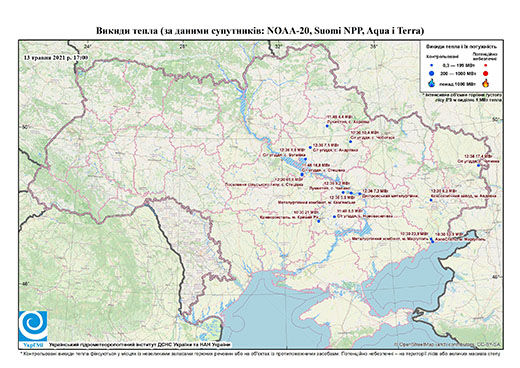Screen dimensions: 520x368
Task: Click the institute name caption by the logo
Action: coord(140,344)
